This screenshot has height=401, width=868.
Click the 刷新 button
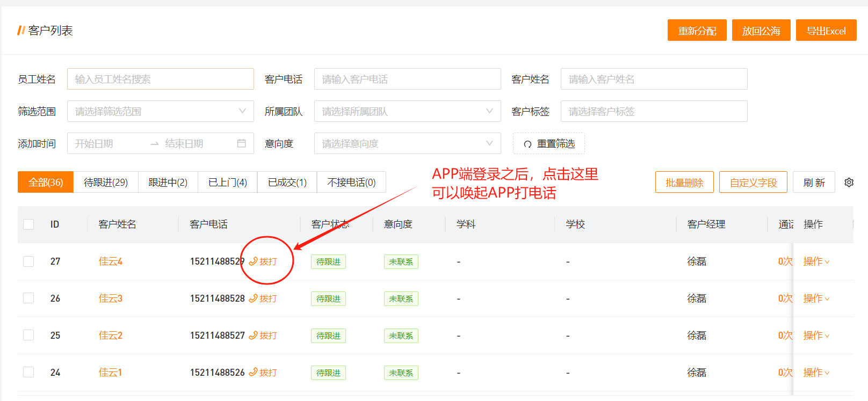pyautogui.click(x=814, y=182)
